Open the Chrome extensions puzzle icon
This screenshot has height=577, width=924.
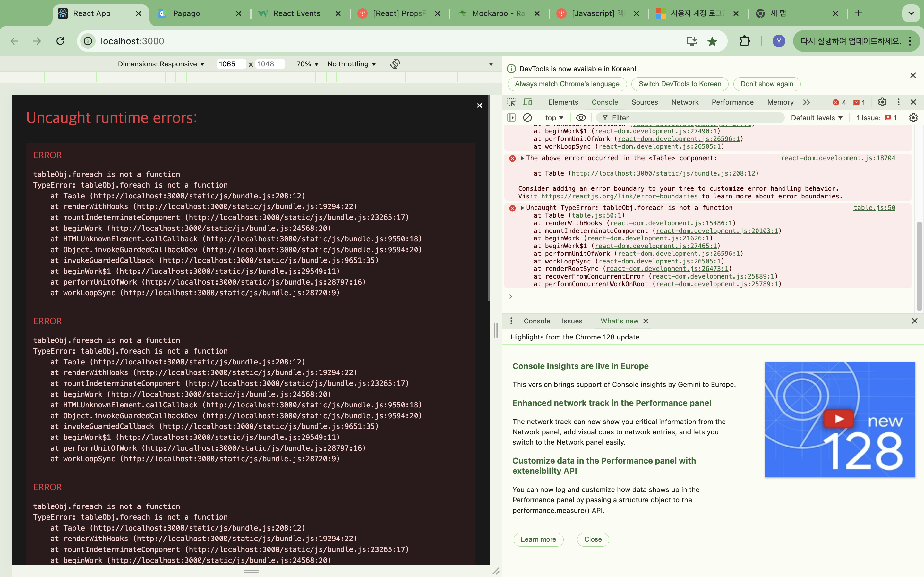pos(744,41)
